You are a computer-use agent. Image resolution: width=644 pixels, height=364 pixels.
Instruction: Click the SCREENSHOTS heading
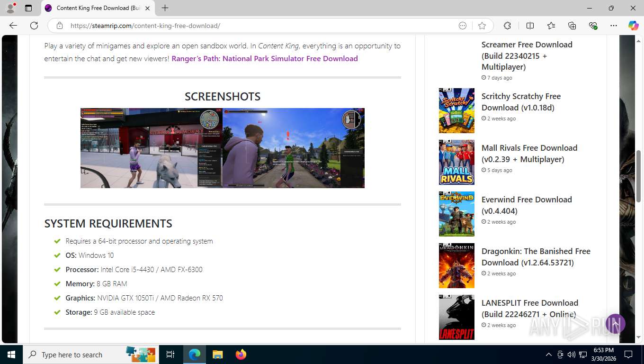[x=223, y=96]
